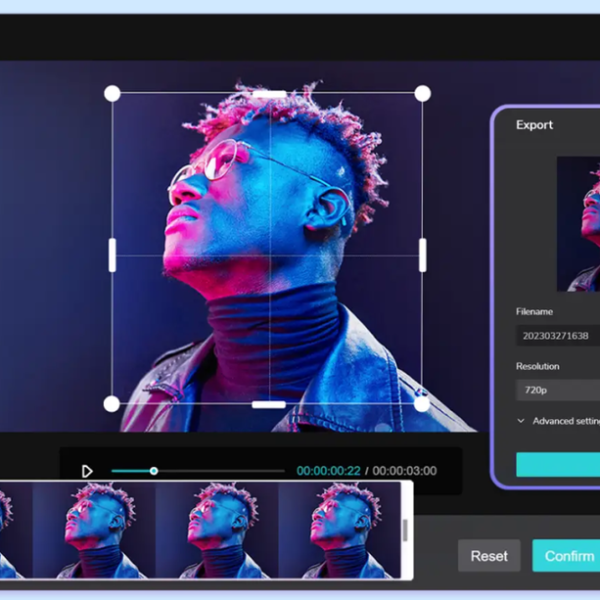
Task: Click the Export panel title
Action: 534,125
